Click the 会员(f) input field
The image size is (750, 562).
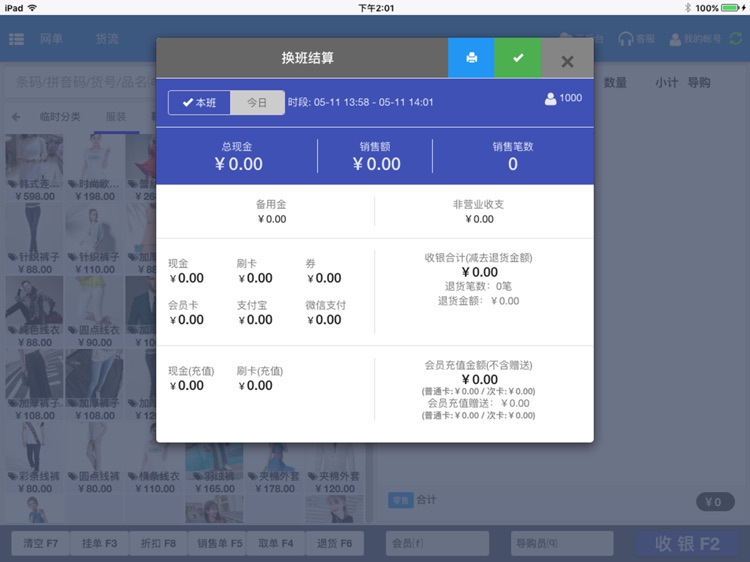(x=437, y=543)
